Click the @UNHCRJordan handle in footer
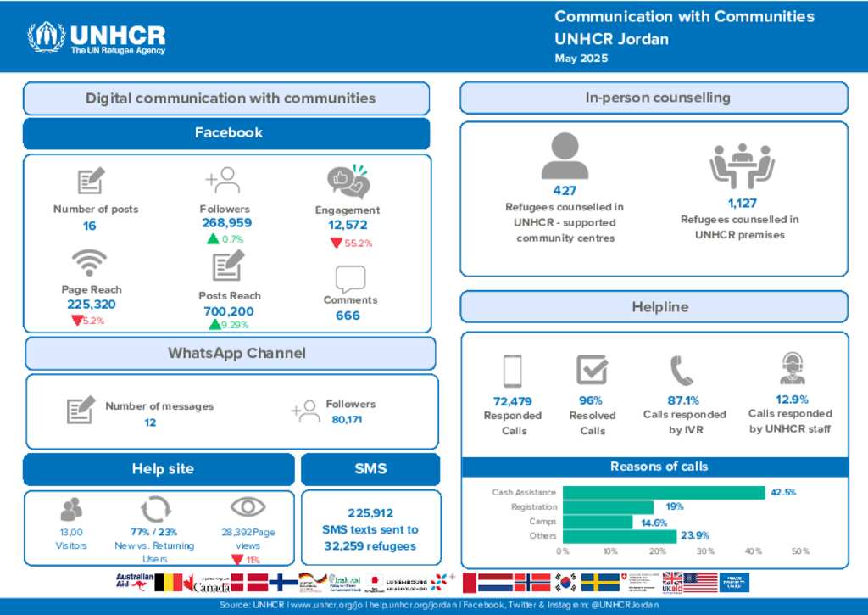 625,605
